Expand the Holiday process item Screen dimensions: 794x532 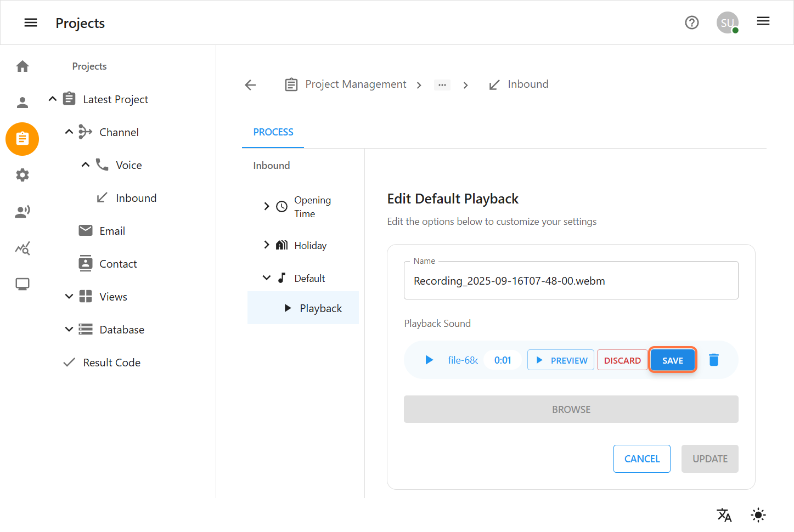pos(267,245)
